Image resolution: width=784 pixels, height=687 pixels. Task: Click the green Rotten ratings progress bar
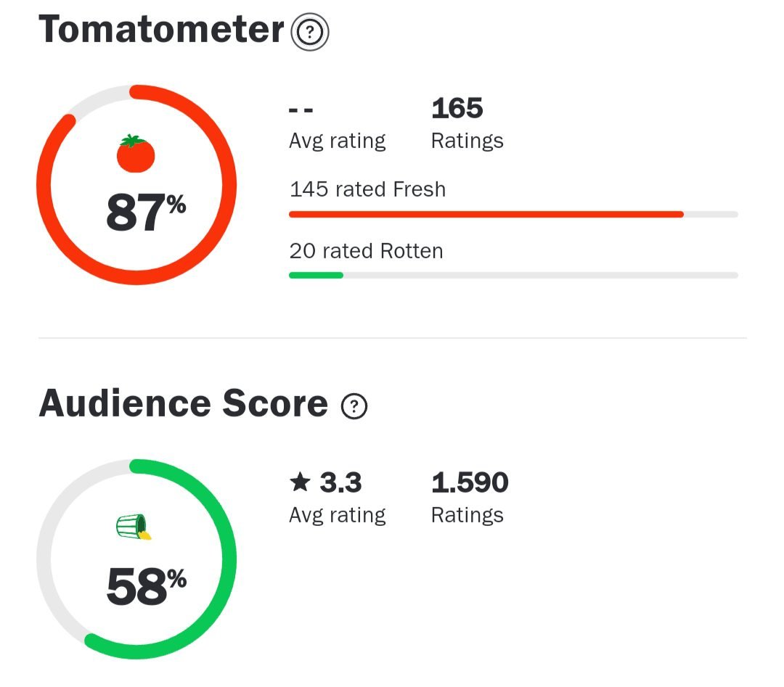[x=316, y=275]
